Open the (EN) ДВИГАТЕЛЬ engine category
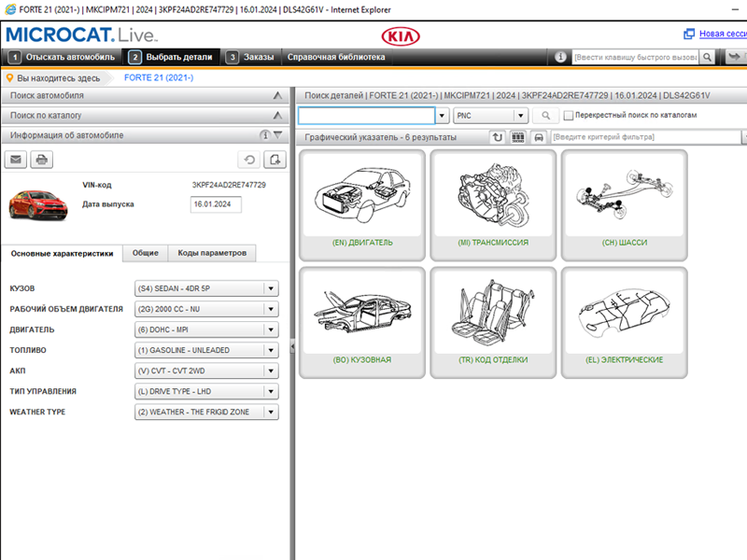Image resolution: width=747 pixels, height=560 pixels. 362,205
